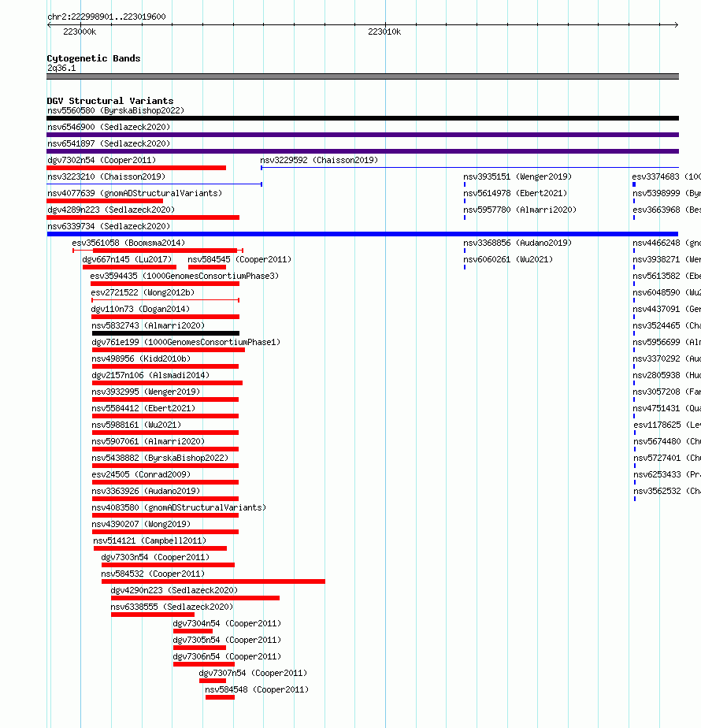Click dgv7307n54 (Cooper2011) label
Viewport: 701px width, 728px height.
click(253, 673)
